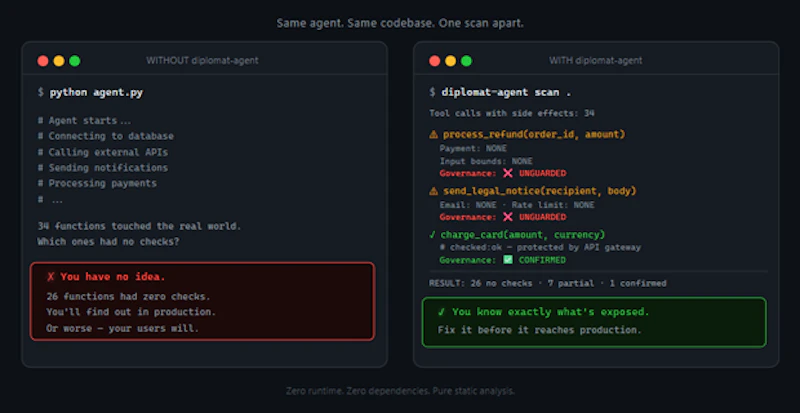800x413 pixels.
Task: Click yellow minimize dot in WITH diplomat-agent window
Action: [451, 61]
